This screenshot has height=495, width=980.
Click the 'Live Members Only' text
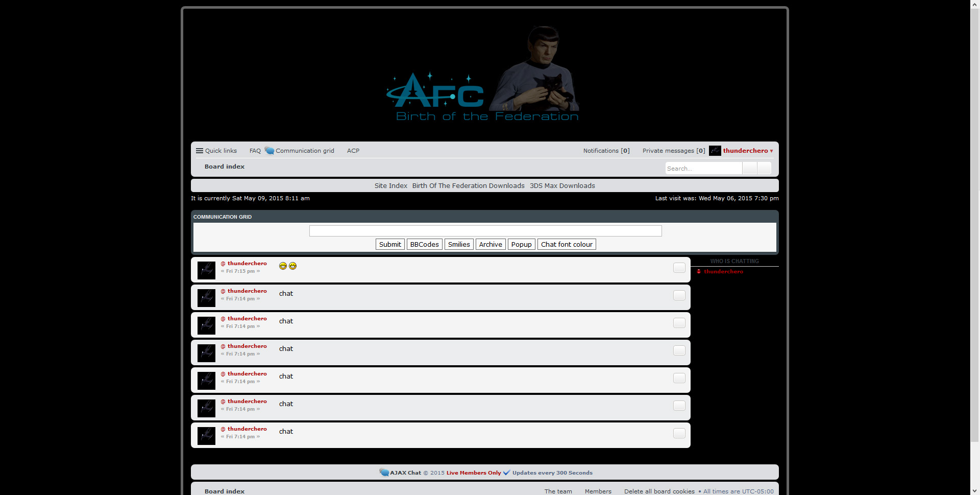coord(474,473)
